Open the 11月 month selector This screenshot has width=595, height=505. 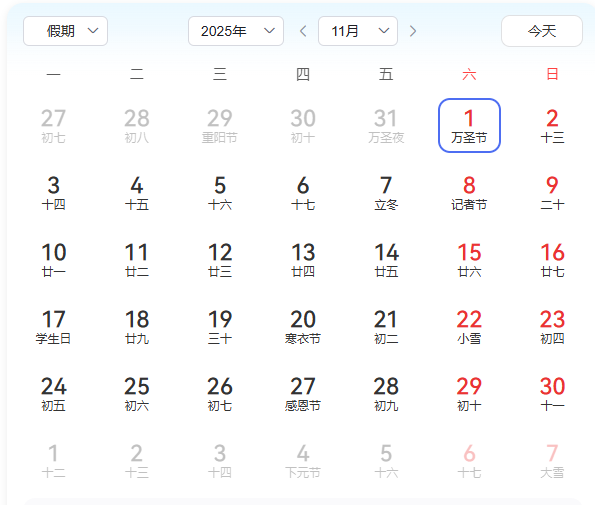point(358,31)
